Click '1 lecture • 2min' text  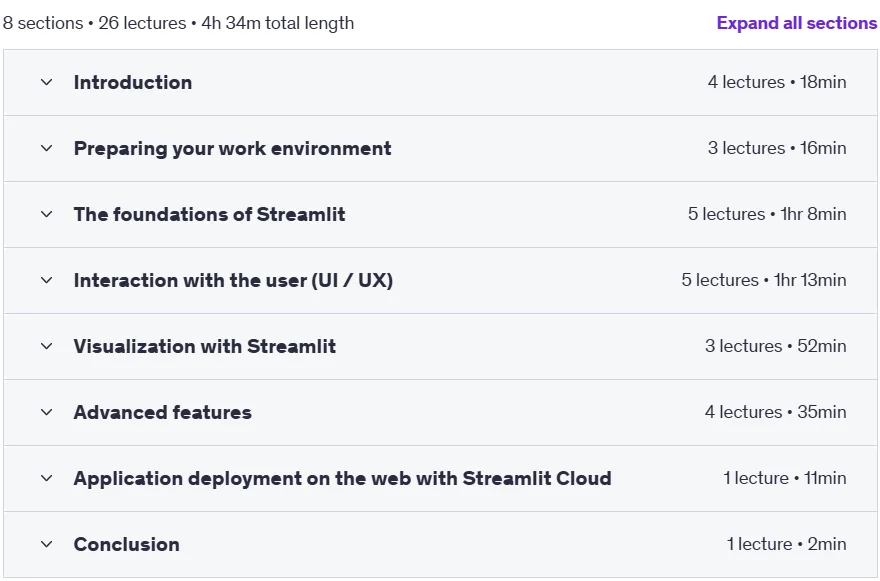click(786, 544)
